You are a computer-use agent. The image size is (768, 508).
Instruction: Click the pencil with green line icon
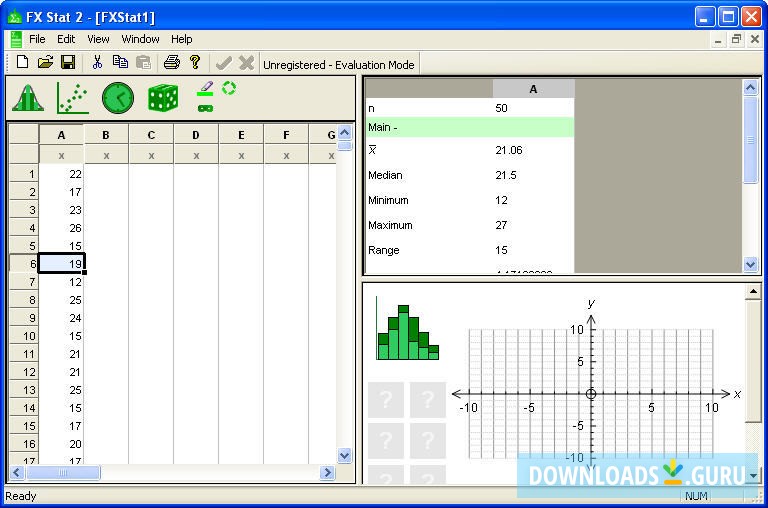click(205, 89)
